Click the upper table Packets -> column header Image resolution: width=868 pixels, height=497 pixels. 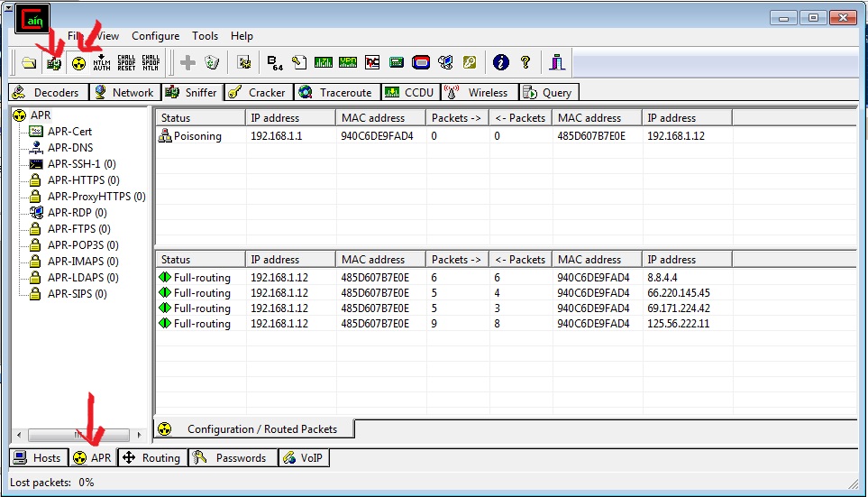(457, 118)
